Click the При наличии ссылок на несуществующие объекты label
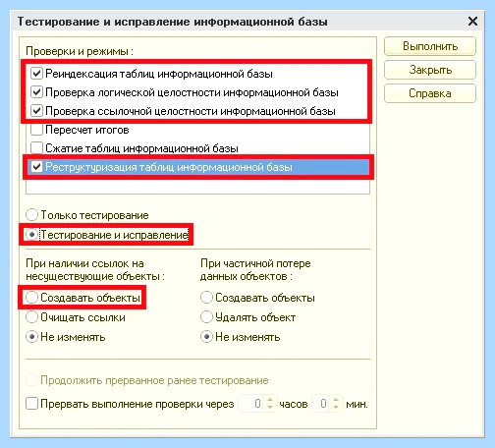The width and height of the screenshot is (495, 448). pyautogui.click(x=95, y=270)
